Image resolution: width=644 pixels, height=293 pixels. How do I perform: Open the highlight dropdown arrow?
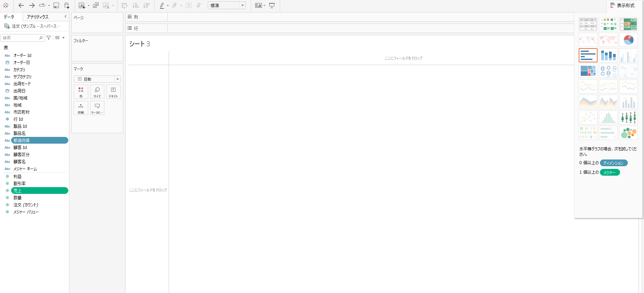point(168,6)
